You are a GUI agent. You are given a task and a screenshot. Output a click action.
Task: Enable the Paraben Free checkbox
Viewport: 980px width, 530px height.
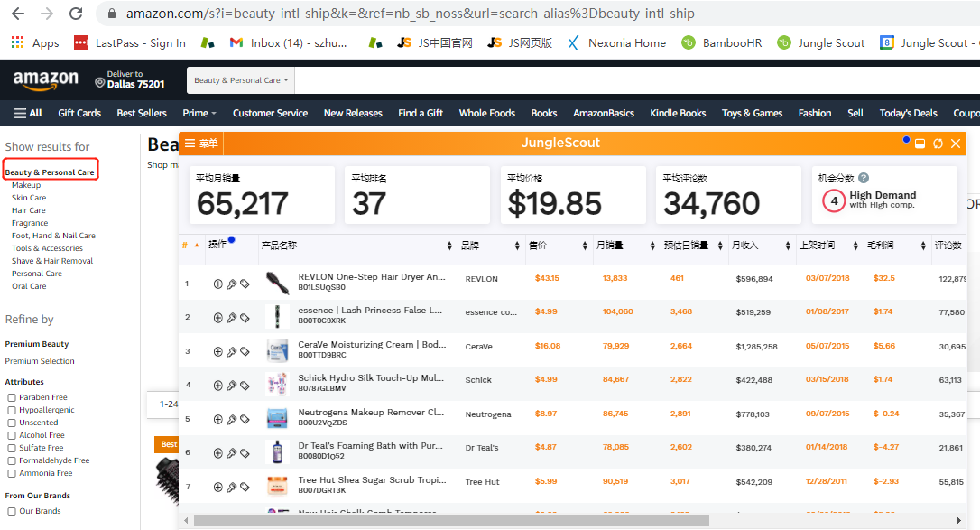(12, 397)
